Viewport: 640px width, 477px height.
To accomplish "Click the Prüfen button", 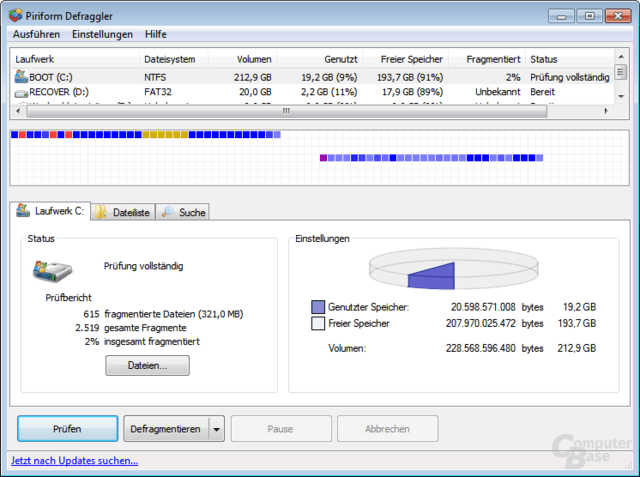I will pos(67,429).
